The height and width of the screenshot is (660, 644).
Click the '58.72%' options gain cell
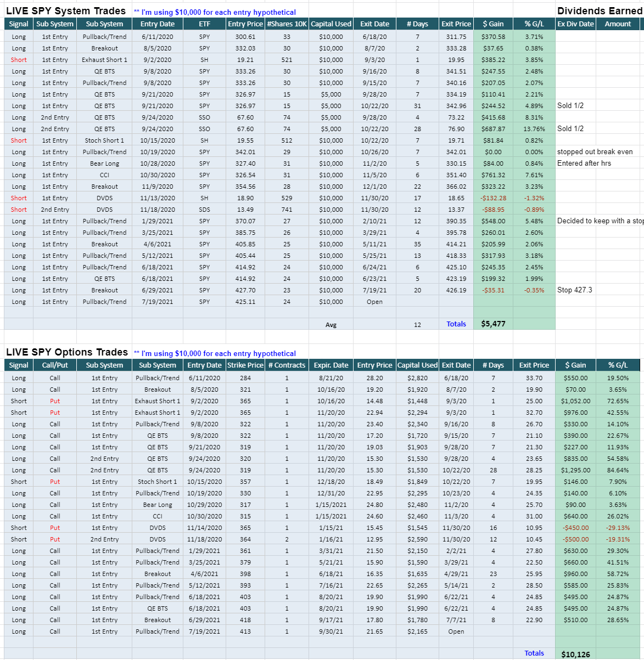click(618, 574)
